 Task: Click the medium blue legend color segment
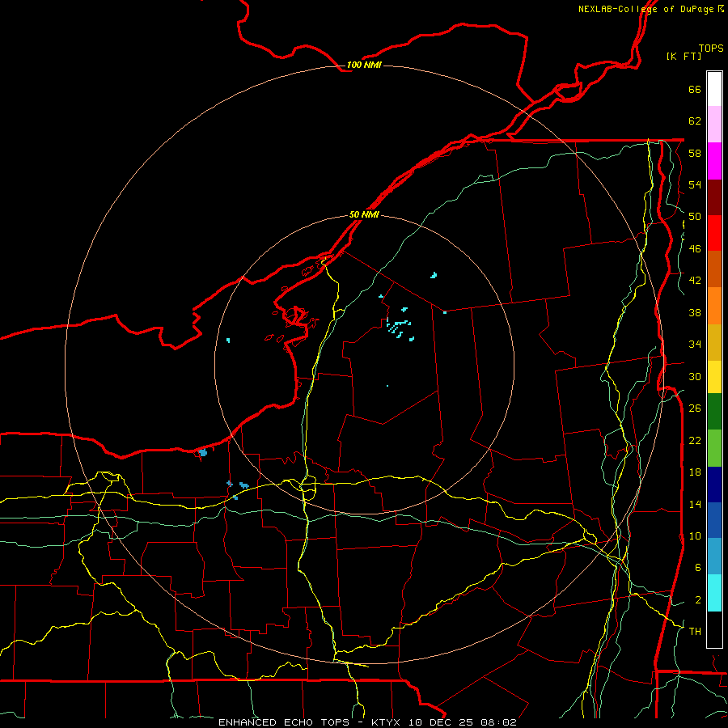coord(714,520)
